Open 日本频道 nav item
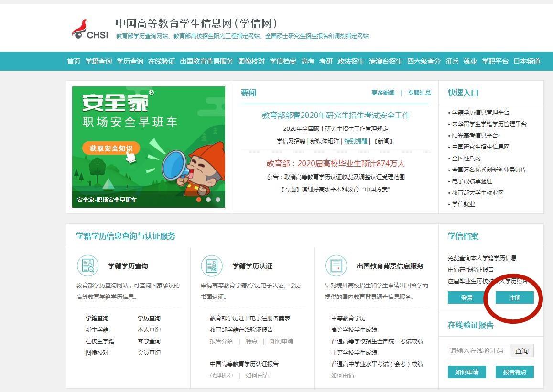The height and width of the screenshot is (392, 553). click(x=527, y=61)
